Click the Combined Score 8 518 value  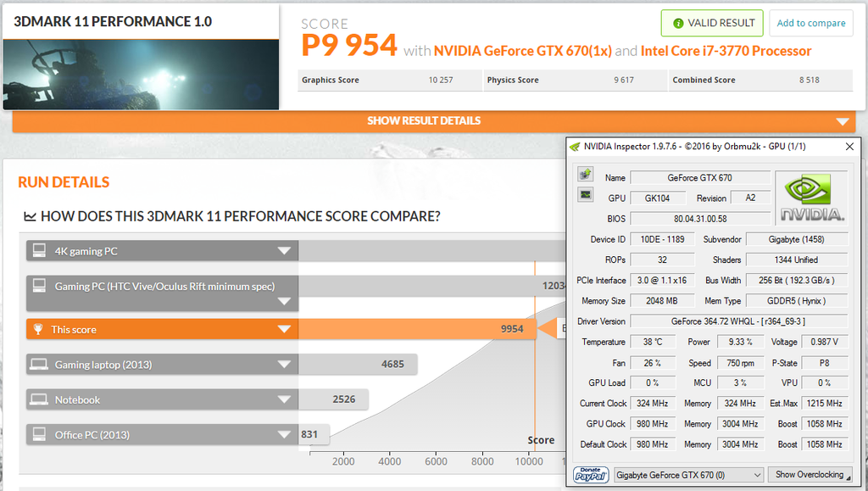coord(810,80)
